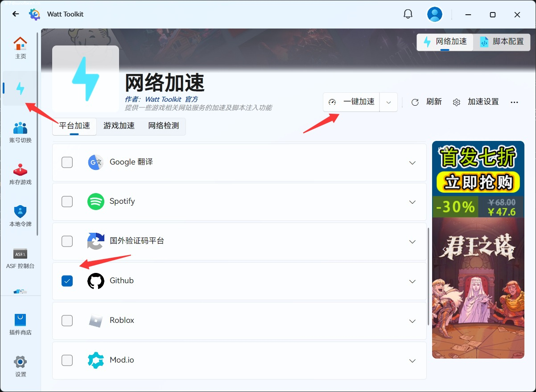
Task: Enable Google 翻译 acceleration checkbox
Action: click(67, 162)
